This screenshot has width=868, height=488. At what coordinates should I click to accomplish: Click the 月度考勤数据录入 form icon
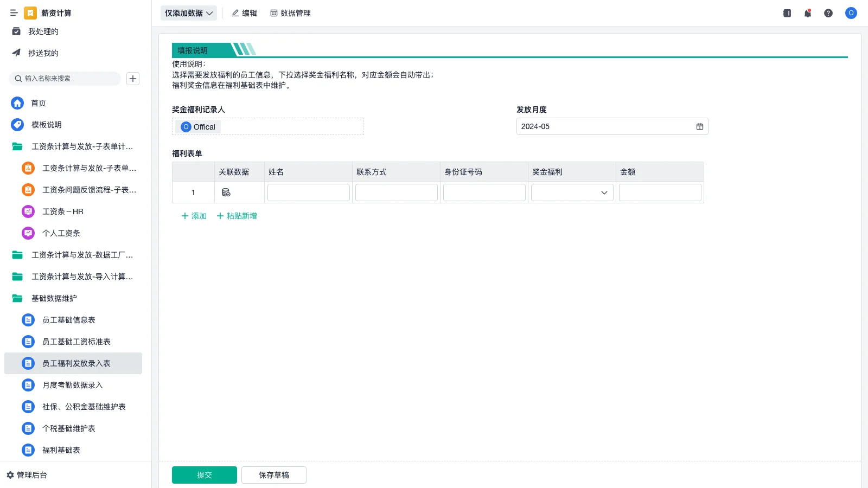tap(28, 385)
